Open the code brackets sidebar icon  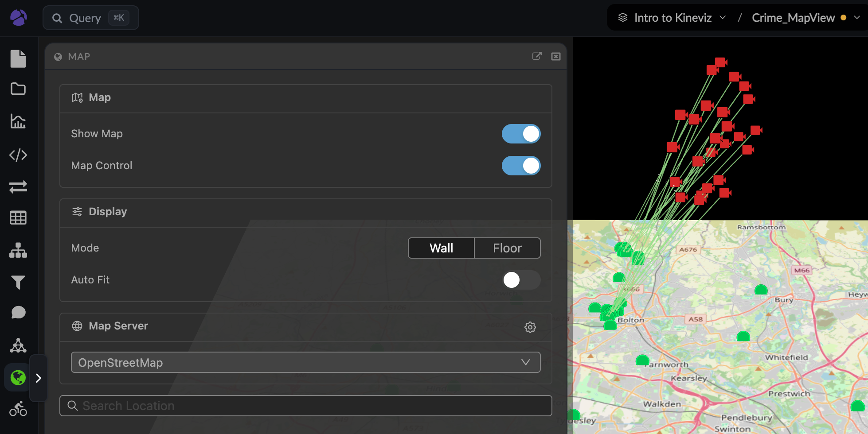pos(18,155)
